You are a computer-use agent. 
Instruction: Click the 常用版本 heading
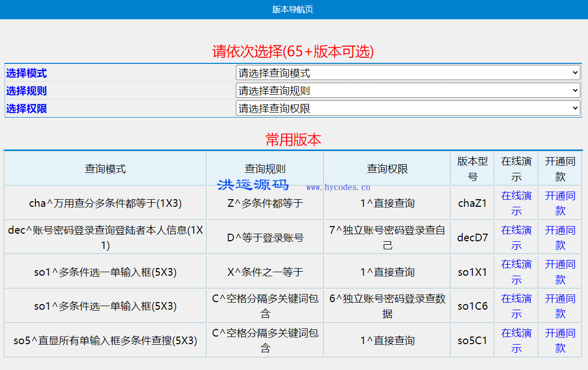293,139
